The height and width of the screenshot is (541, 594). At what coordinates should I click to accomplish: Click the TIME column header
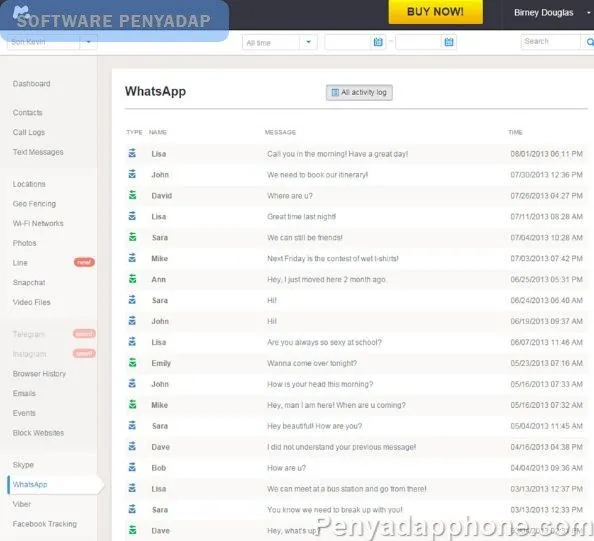[515, 132]
